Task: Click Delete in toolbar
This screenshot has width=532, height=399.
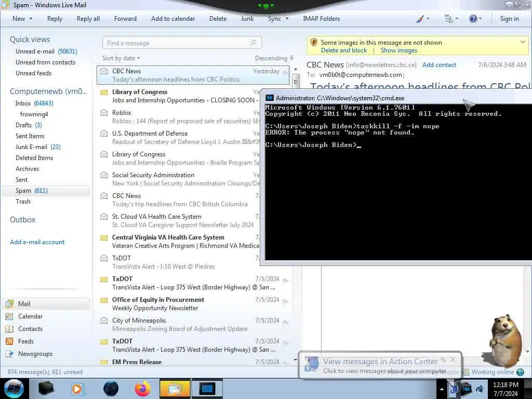Action: click(218, 19)
